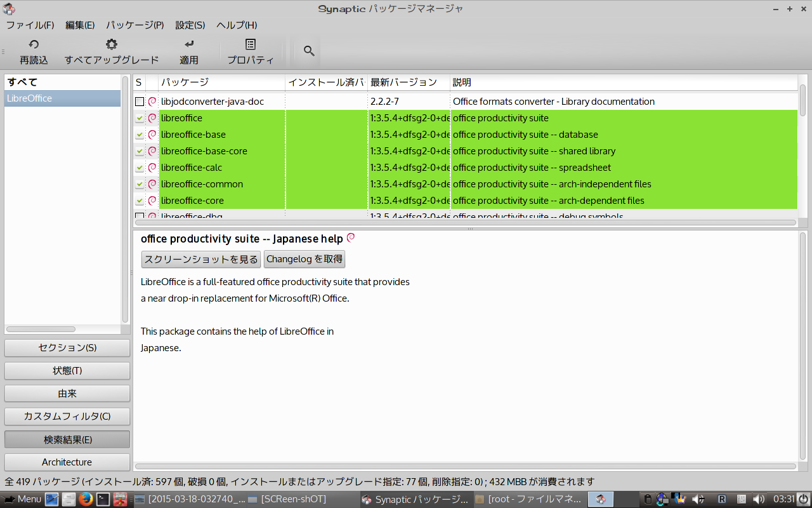Toggle the libreoffice-calc status checkbox

pyautogui.click(x=140, y=168)
